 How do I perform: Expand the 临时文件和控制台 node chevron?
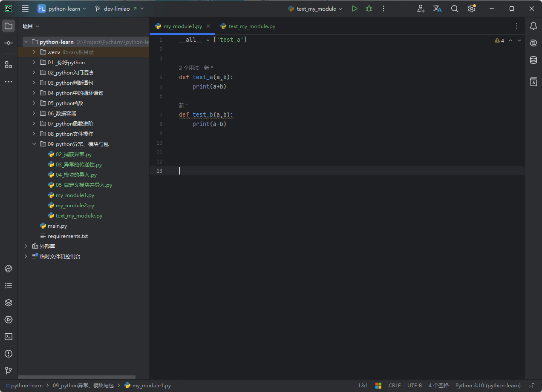coord(26,256)
